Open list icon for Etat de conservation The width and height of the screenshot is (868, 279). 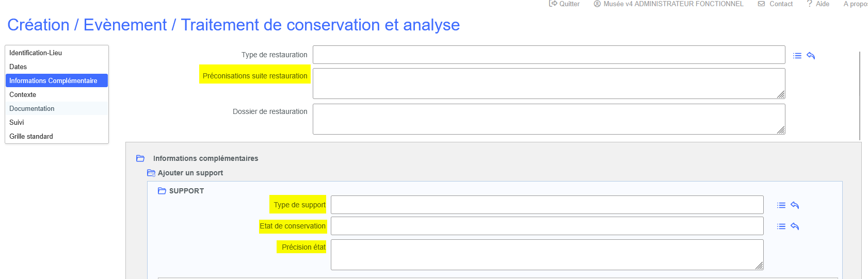point(781,226)
